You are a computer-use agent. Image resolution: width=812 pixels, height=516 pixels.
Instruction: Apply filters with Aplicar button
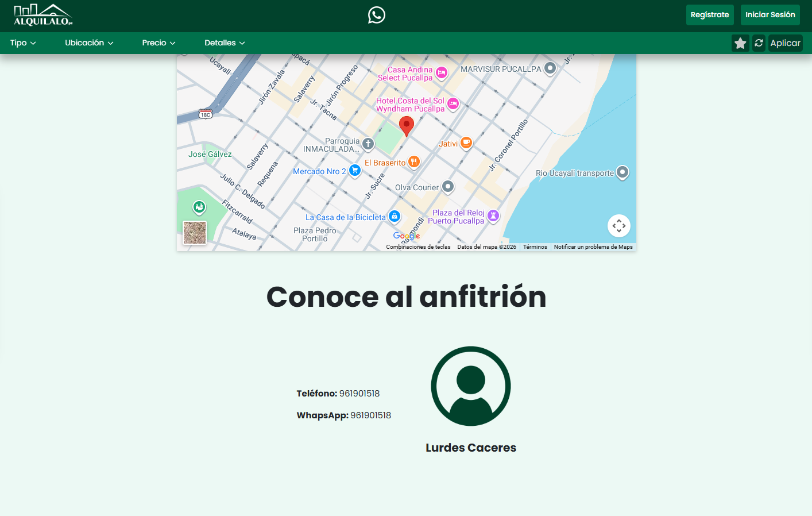point(785,43)
